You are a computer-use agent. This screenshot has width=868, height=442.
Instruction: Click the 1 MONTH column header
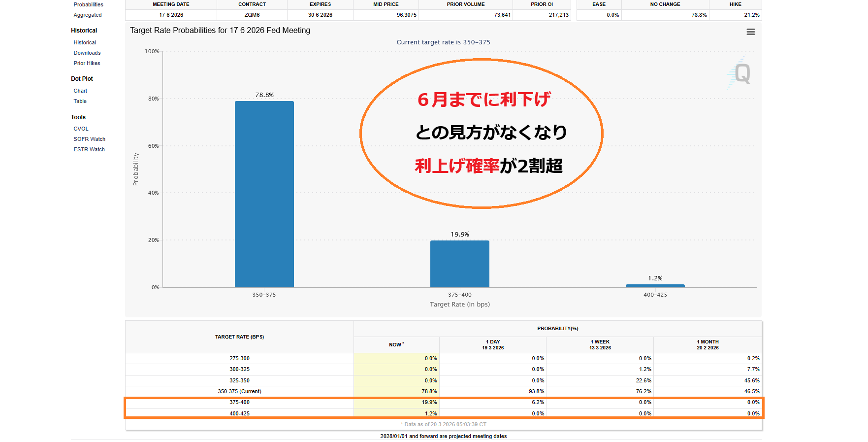(707, 344)
